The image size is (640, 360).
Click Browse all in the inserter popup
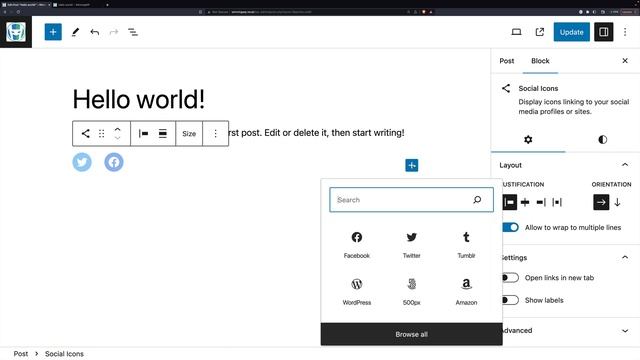[x=411, y=334]
